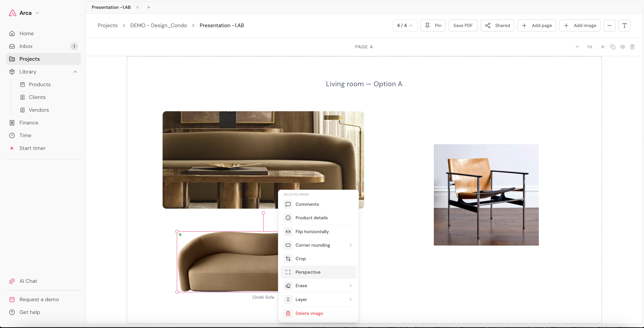Viewport: 644px width, 328px height.
Task: Click the Projects icon in sidebar
Action: point(12,59)
